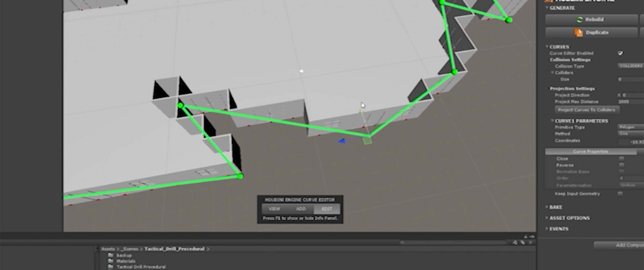Open the Tactical Drill Procedural folder
The height and width of the screenshot is (270, 644).
coord(141,267)
